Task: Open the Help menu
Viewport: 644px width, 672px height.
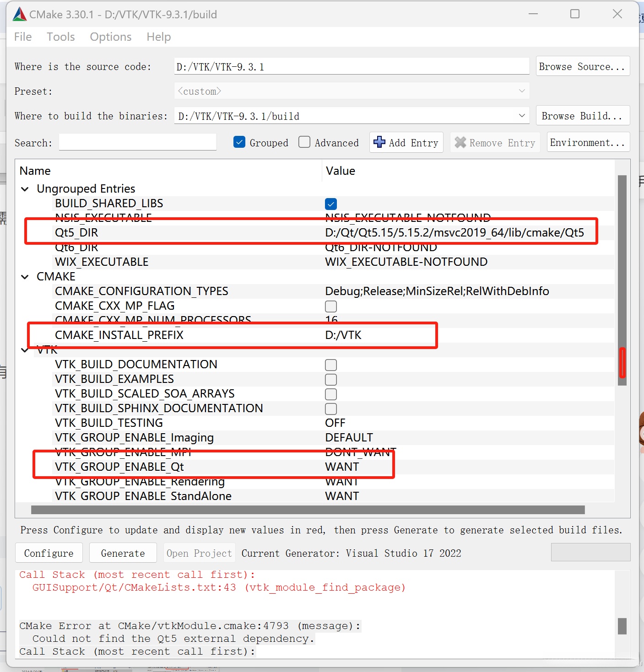Action: 159,37
